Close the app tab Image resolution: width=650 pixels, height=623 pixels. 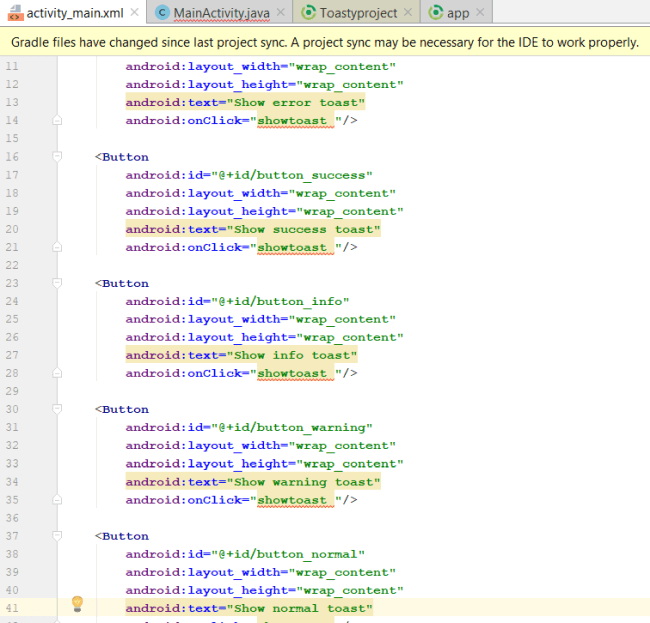[480, 13]
